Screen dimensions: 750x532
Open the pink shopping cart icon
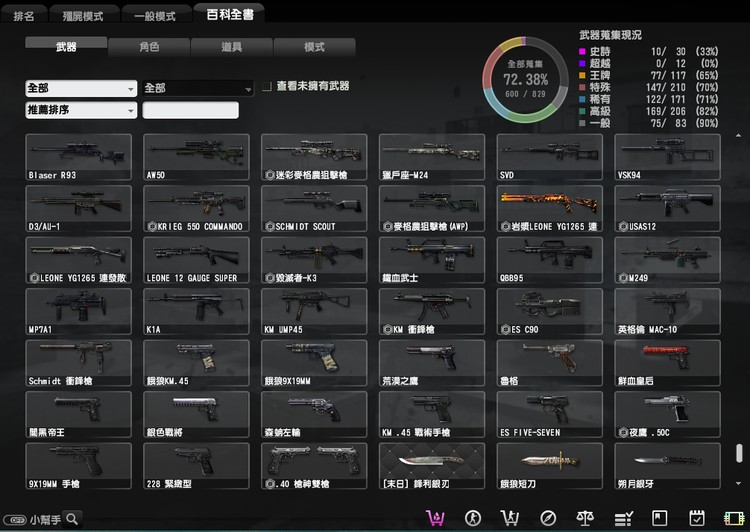(435, 518)
